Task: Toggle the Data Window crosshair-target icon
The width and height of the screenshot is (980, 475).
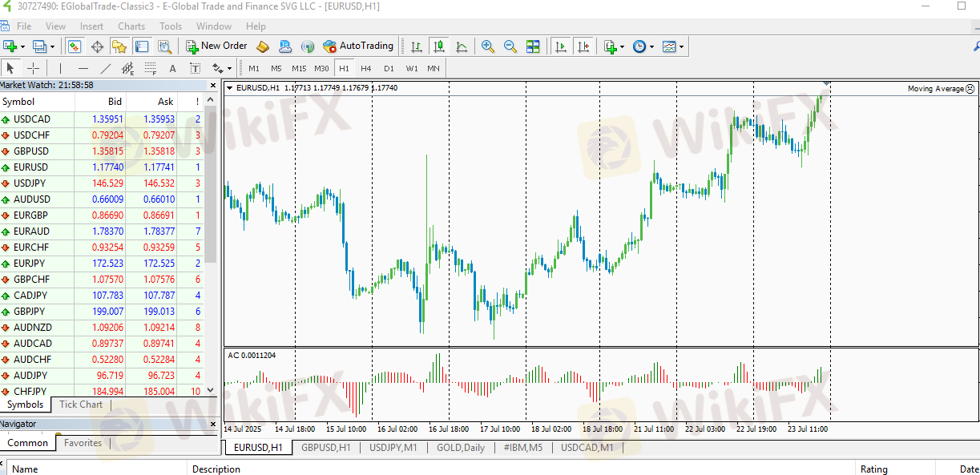Action: (97, 46)
